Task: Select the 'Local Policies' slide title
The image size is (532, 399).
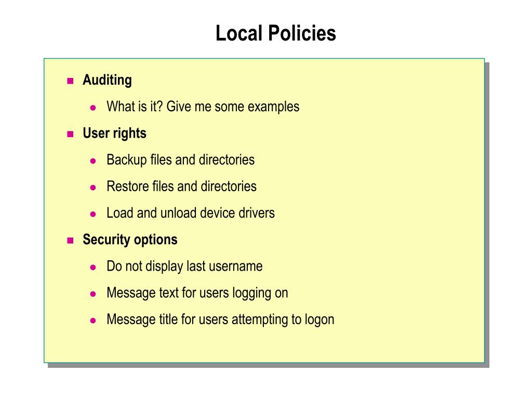Action: pyautogui.click(x=275, y=33)
